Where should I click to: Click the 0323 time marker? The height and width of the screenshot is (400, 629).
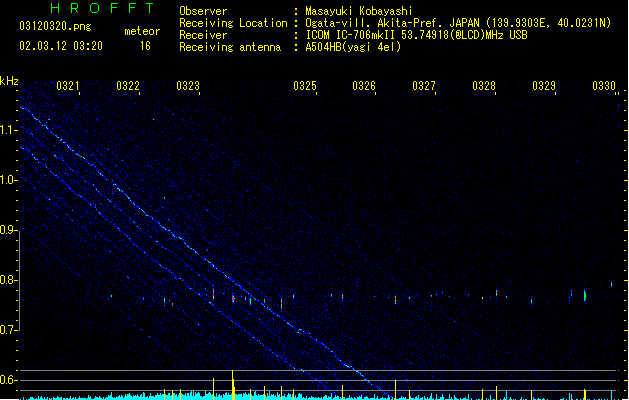click(x=188, y=86)
